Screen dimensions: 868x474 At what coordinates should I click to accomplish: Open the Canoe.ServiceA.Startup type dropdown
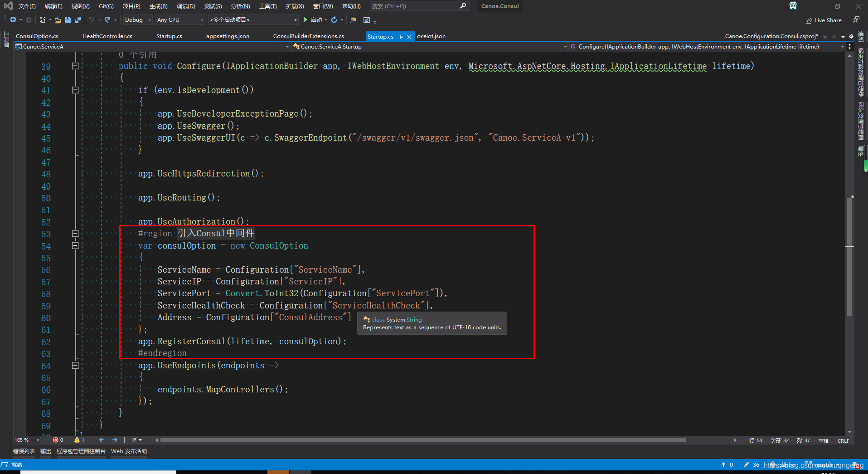point(430,47)
